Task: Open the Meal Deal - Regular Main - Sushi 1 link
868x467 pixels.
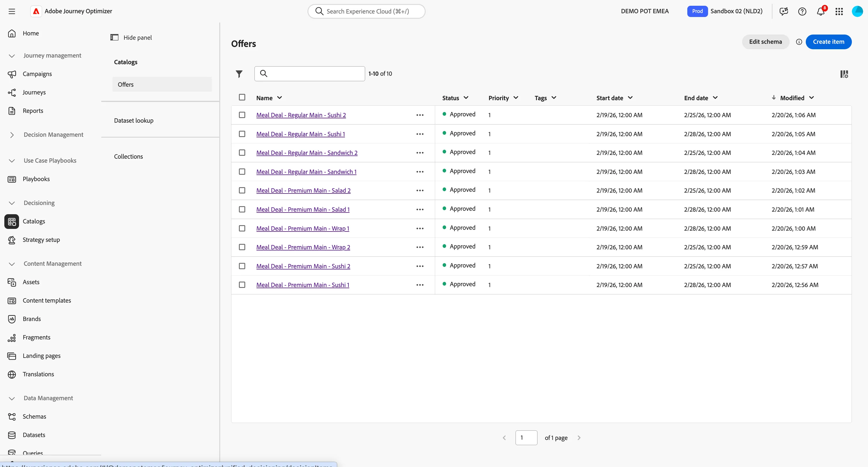Action: point(301,134)
